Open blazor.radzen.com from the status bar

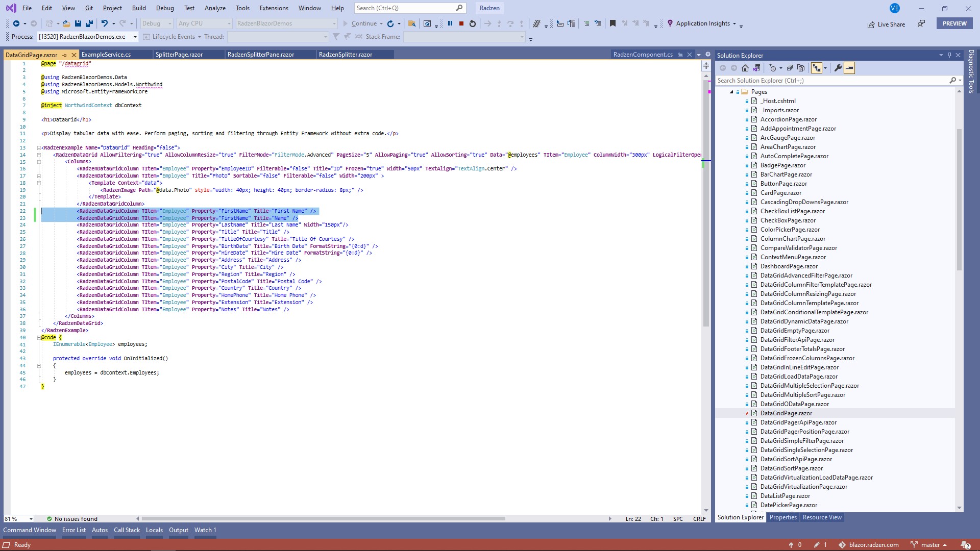(874, 544)
